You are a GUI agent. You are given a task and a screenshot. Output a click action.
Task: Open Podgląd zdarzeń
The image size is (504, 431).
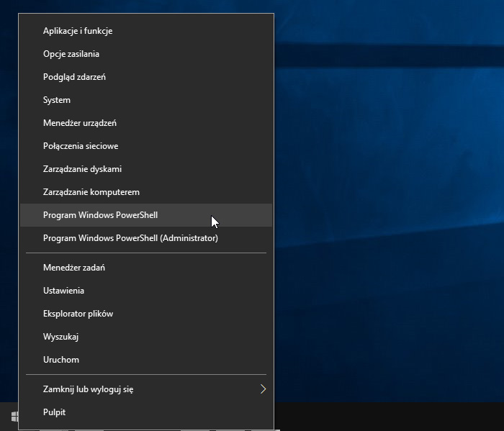(x=146, y=77)
